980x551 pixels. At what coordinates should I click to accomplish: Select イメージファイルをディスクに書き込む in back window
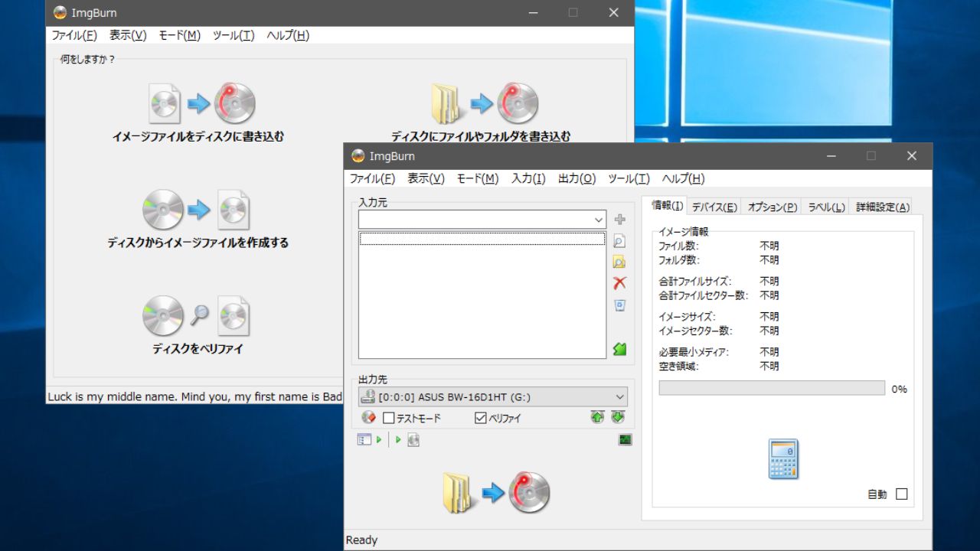199,112
